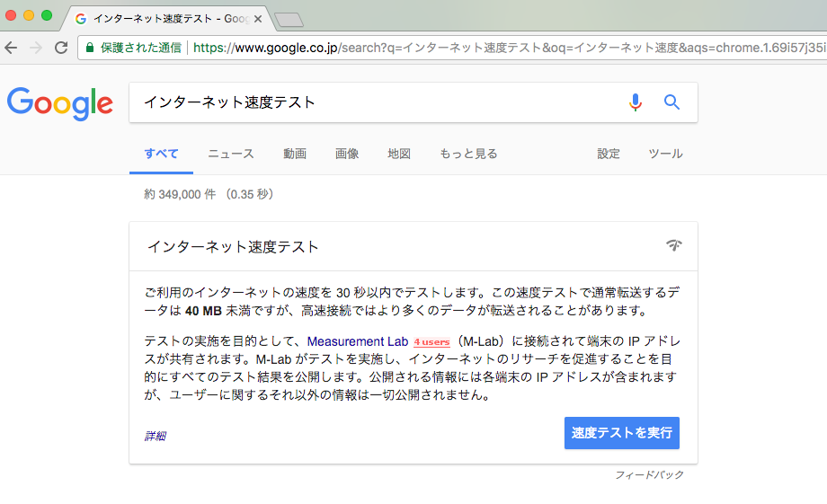
Task: Start voice search with the microphone icon
Action: 636,102
